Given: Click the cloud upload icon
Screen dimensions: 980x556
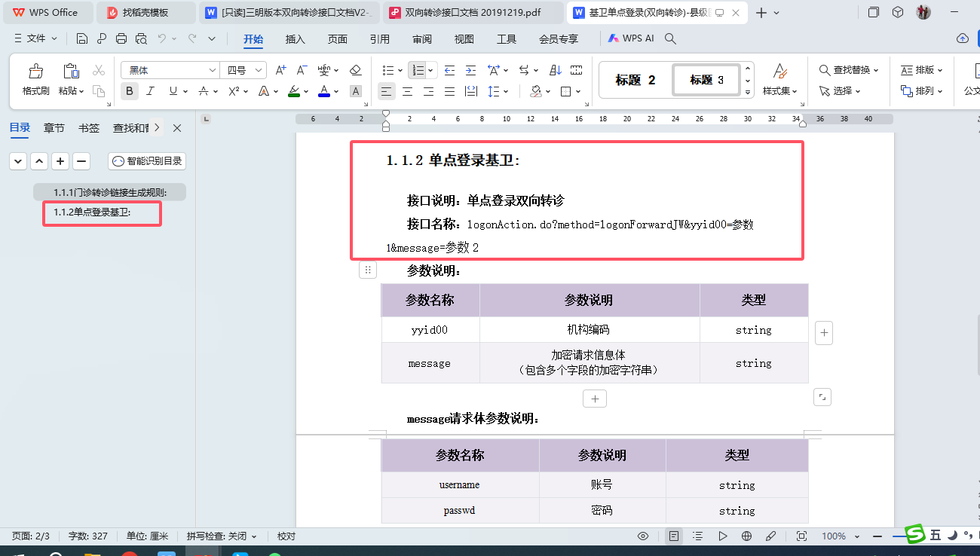Looking at the screenshot, I should pyautogui.click(x=962, y=38).
